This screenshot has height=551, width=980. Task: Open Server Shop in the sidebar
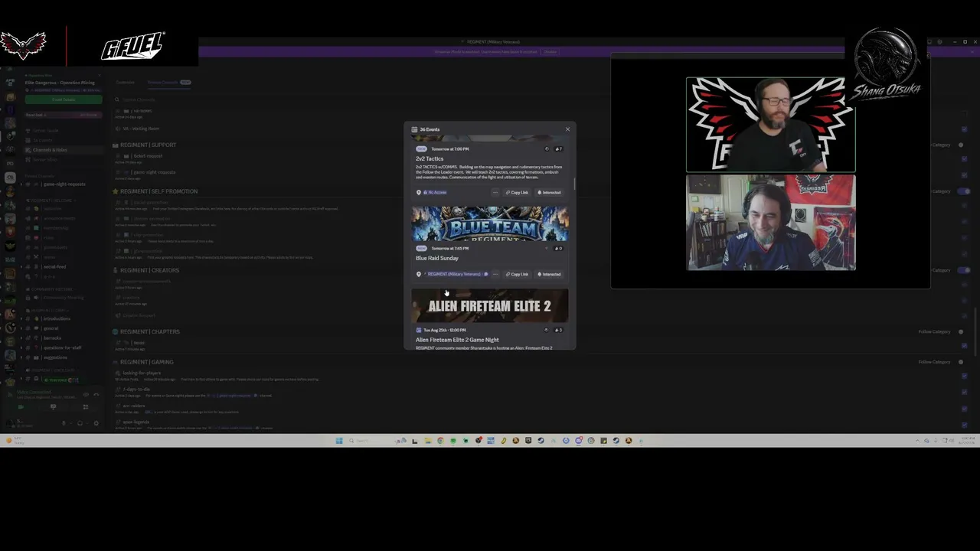click(45, 159)
